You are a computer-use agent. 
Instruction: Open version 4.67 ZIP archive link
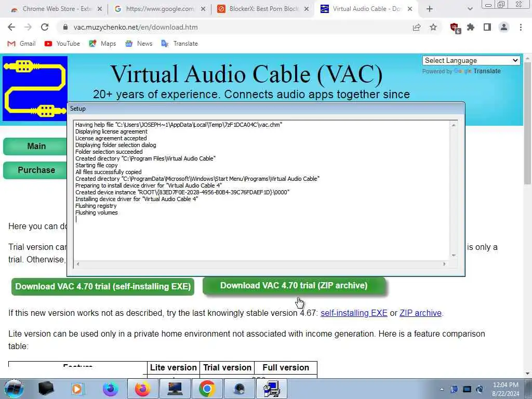420,313
